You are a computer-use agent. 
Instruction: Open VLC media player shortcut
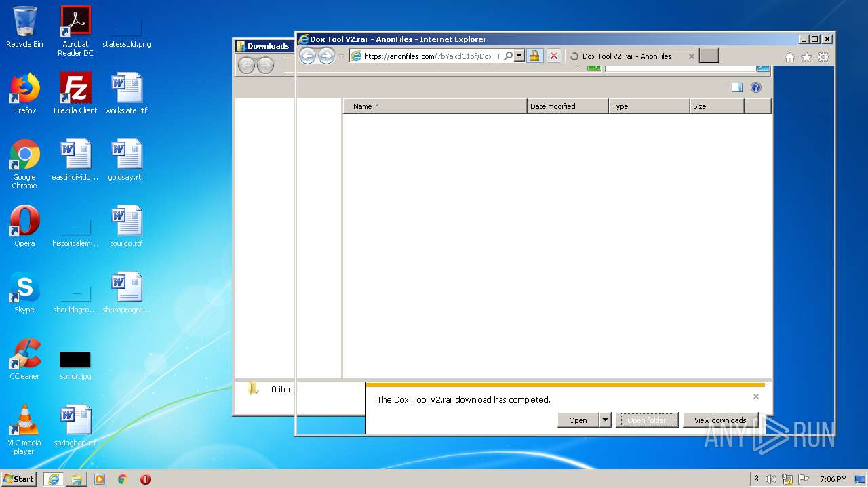(24, 430)
